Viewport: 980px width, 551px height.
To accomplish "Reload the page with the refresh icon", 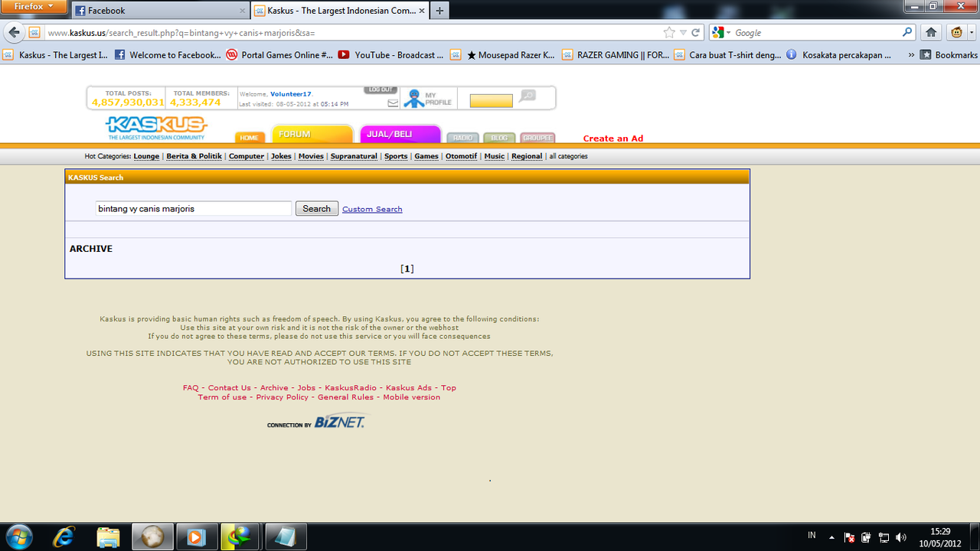I will [x=696, y=33].
